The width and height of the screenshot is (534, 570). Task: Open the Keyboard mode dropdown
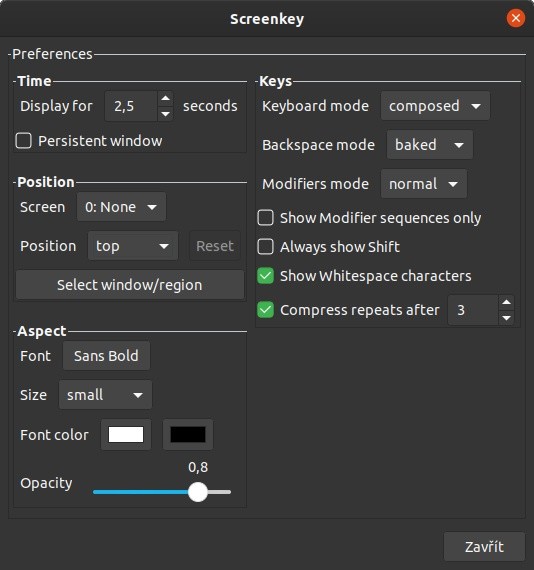(435, 106)
